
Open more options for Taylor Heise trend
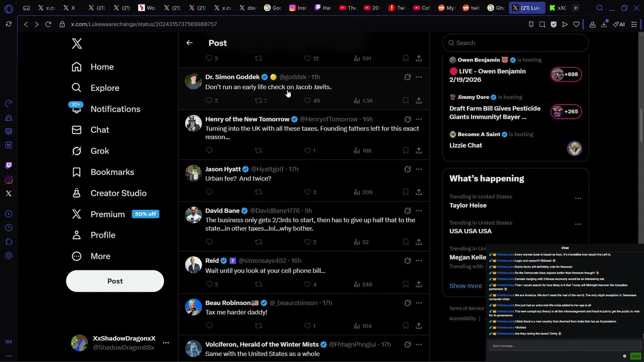point(578,198)
